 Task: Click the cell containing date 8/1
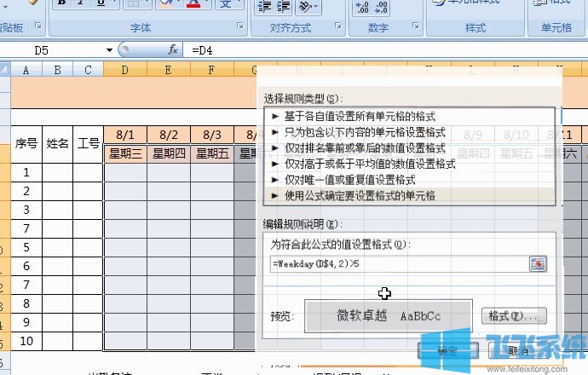pyautogui.click(x=125, y=135)
